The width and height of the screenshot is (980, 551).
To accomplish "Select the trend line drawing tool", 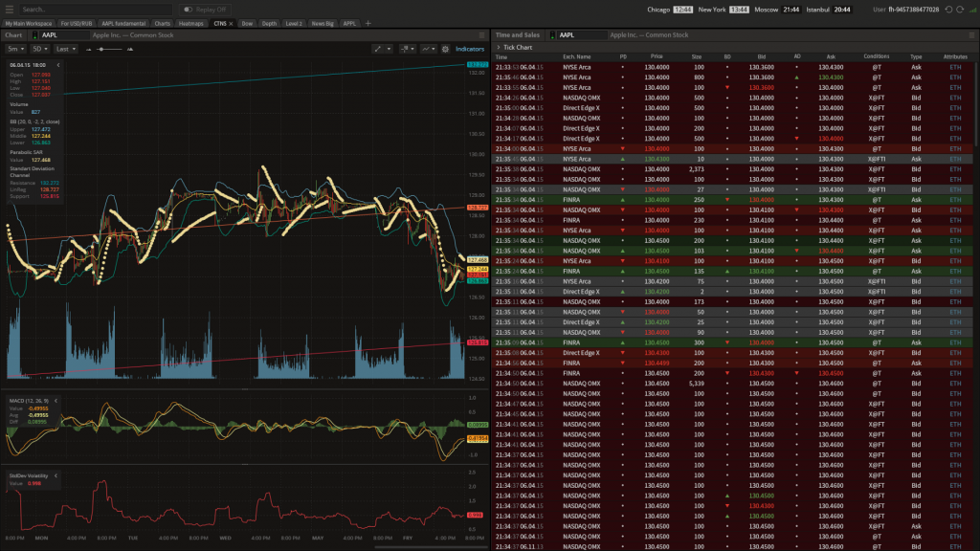I will pyautogui.click(x=379, y=49).
